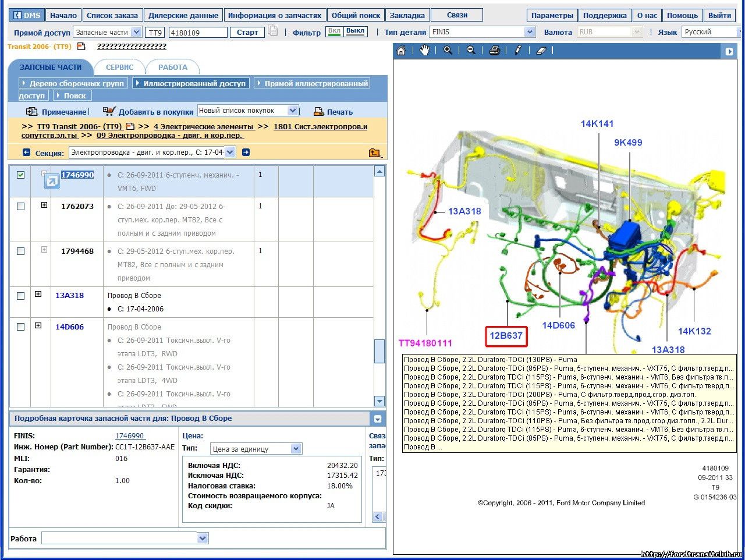Click the link arrow icon under 1746990
Image resolution: width=745 pixels, height=560 pixels.
52,183
